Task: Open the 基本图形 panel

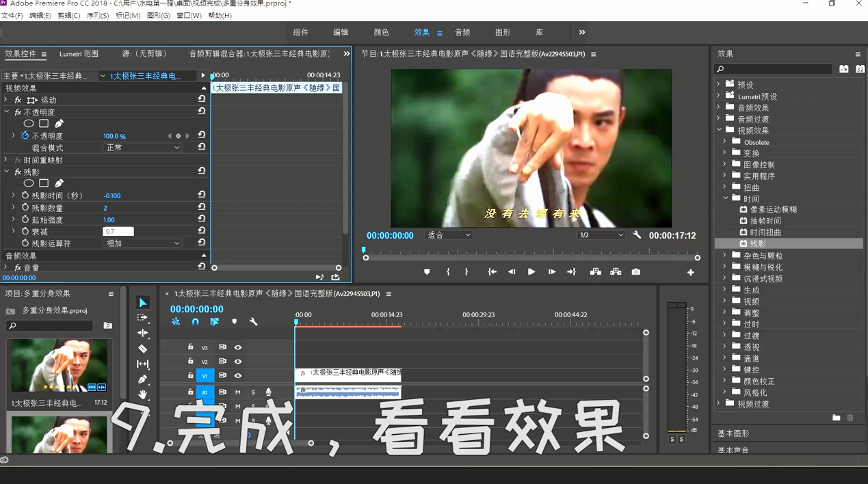Action: (x=733, y=433)
